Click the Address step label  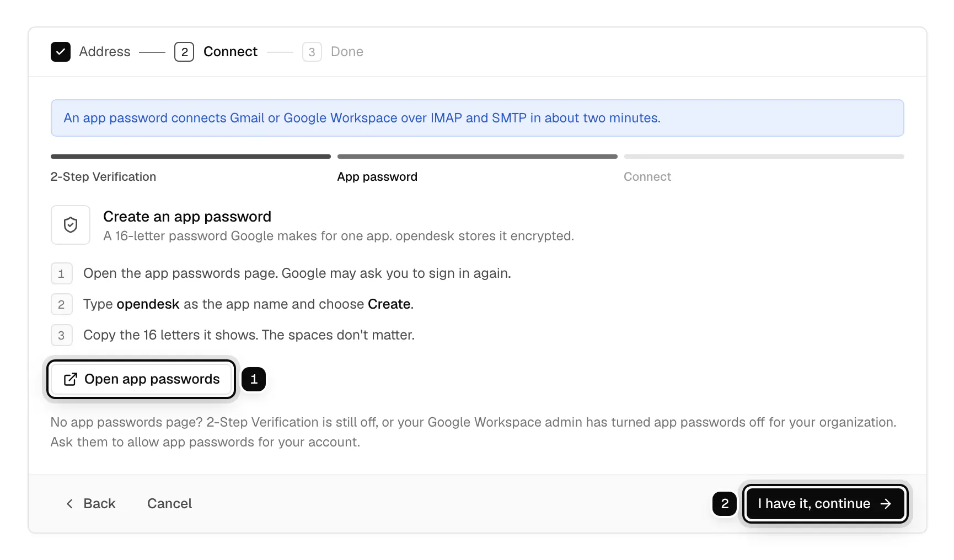(x=105, y=52)
